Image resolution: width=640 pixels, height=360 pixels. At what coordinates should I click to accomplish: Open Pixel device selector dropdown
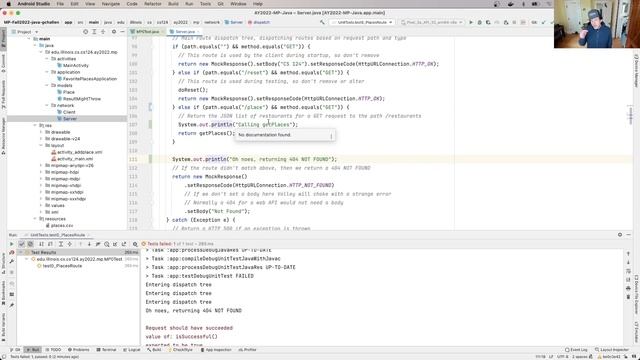[432, 22]
